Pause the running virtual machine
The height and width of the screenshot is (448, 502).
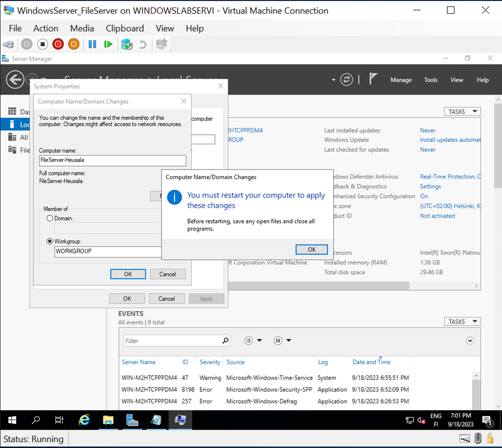click(x=93, y=44)
